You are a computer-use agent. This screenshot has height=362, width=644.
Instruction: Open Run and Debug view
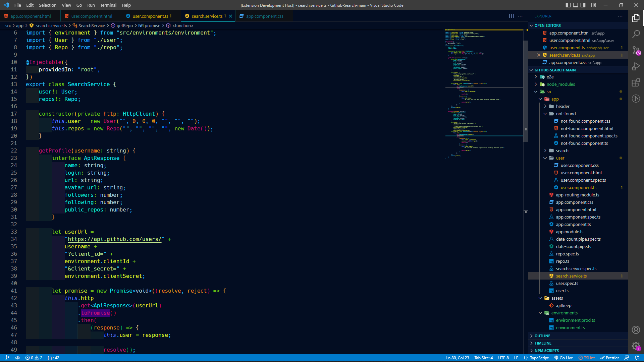[x=636, y=66]
